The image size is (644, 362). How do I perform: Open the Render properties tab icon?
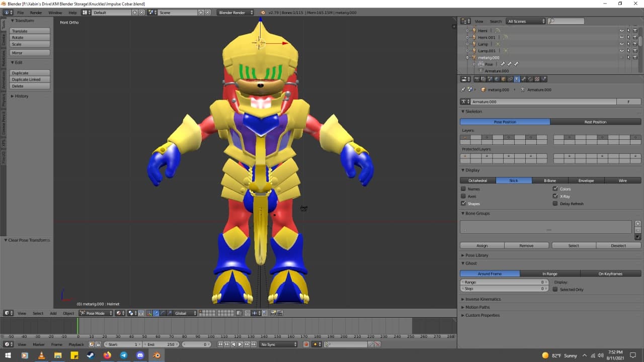[x=476, y=79]
